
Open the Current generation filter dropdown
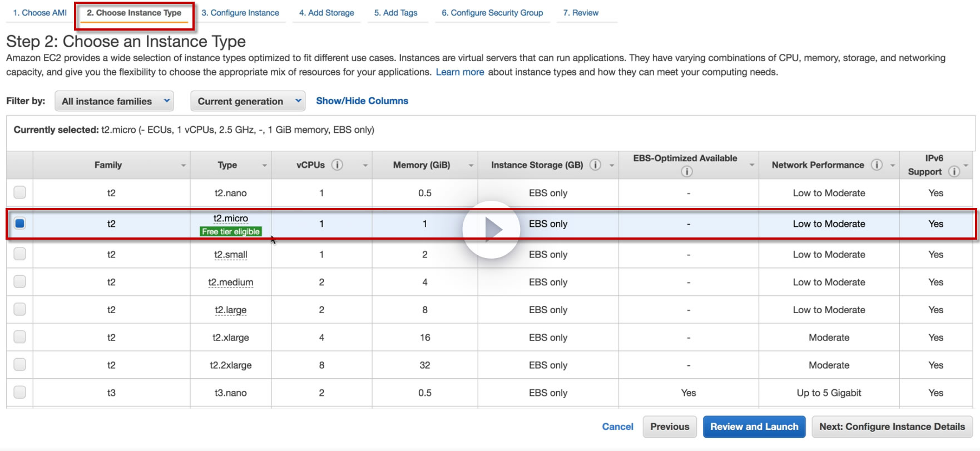tap(248, 101)
